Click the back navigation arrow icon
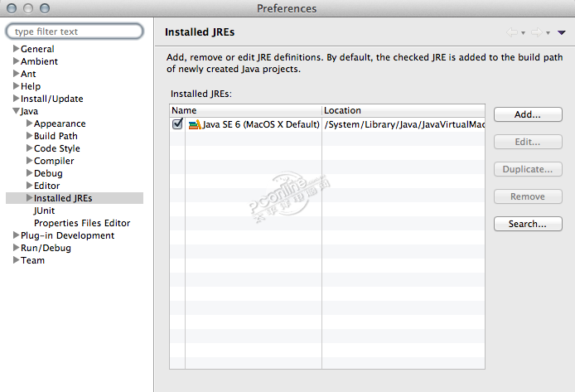Image resolution: width=575 pixels, height=392 pixels. click(x=512, y=32)
